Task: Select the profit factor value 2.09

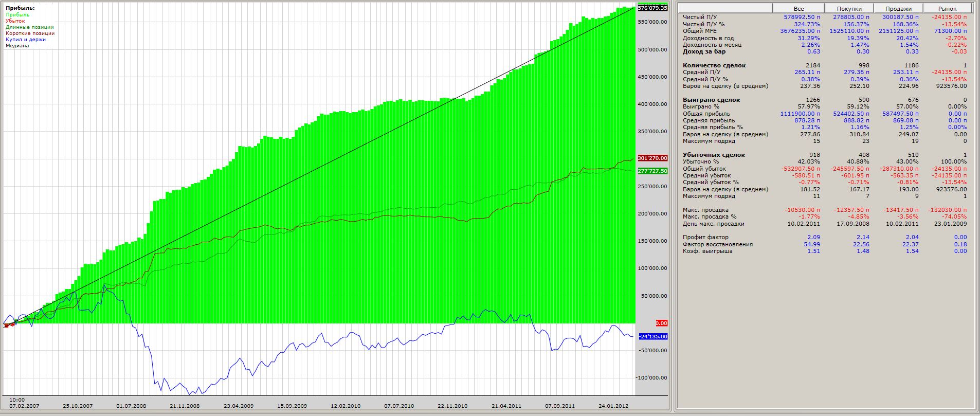Action: point(814,237)
